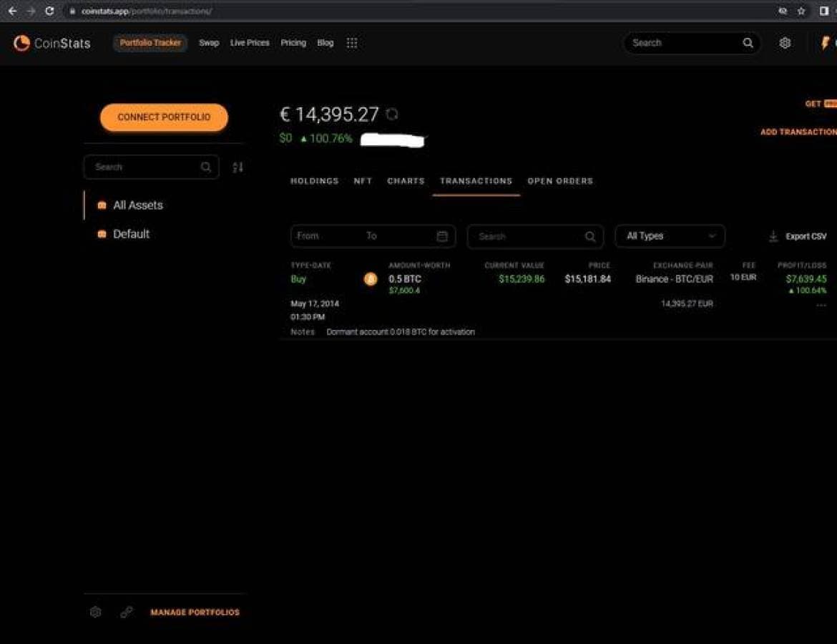
Task: Click the Bitcoin coin icon in transaction row
Action: pyautogui.click(x=371, y=279)
